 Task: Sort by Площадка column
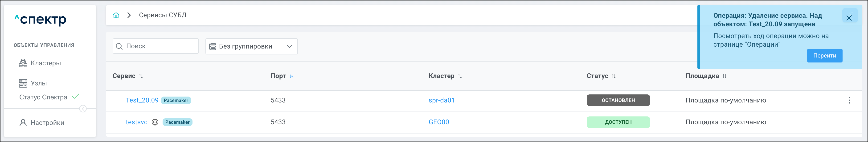(x=725, y=76)
